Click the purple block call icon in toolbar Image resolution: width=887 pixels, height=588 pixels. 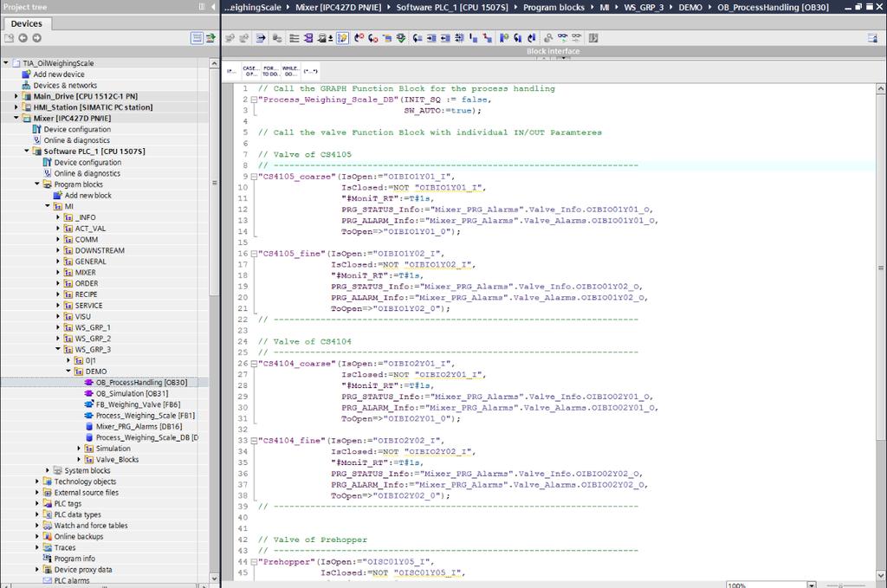(308, 38)
